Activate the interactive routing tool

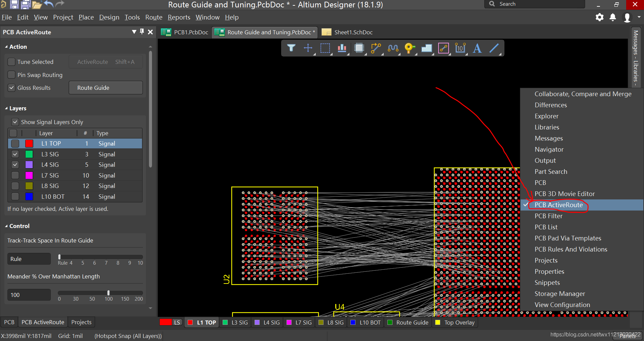[376, 48]
